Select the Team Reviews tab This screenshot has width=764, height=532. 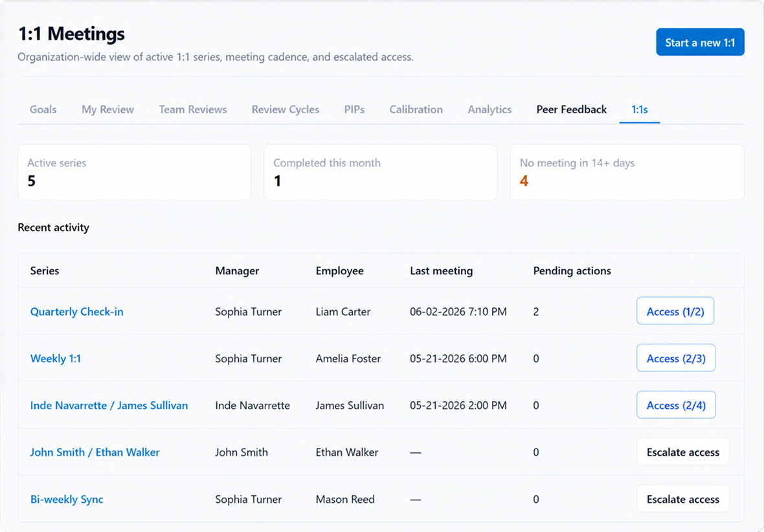[193, 109]
